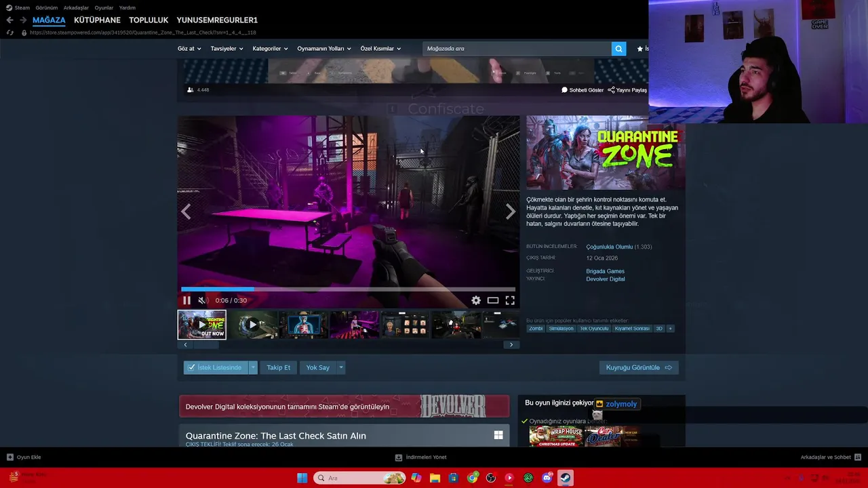The width and height of the screenshot is (868, 488).
Task: Expand the wishlist dropdown arrow
Action: click(253, 367)
